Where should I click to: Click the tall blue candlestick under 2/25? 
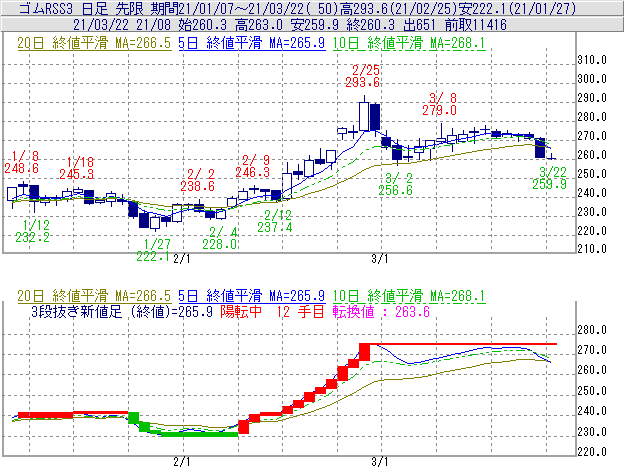[372, 117]
